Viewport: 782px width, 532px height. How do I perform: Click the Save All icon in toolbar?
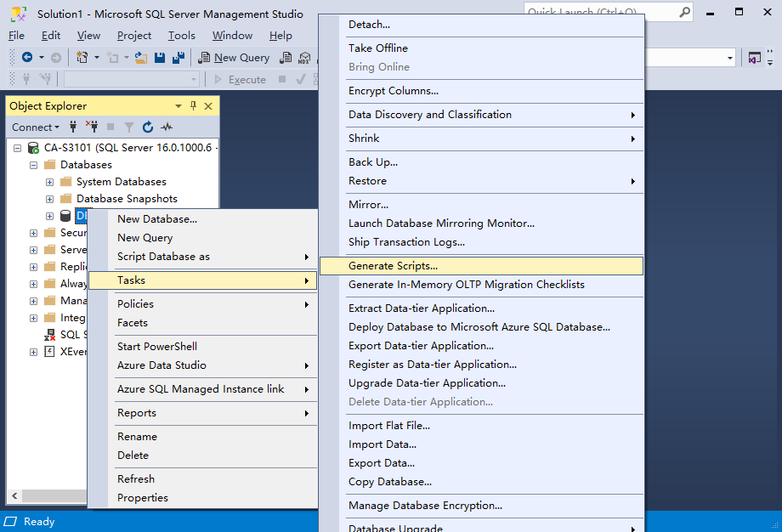178,58
